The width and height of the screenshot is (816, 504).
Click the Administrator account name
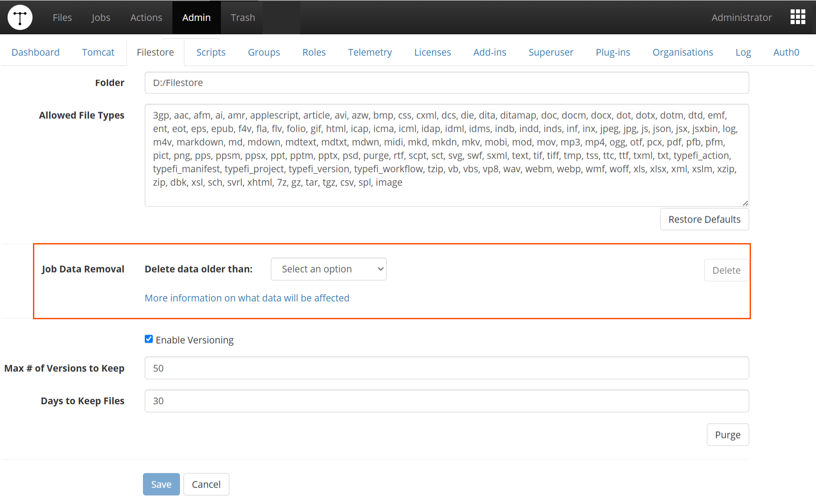[x=741, y=17]
